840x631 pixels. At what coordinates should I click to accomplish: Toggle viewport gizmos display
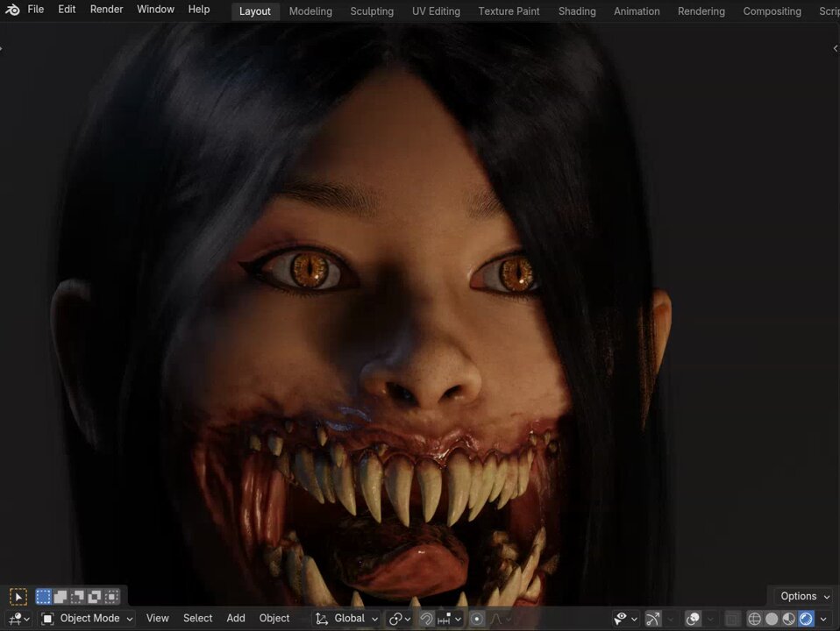pyautogui.click(x=653, y=619)
